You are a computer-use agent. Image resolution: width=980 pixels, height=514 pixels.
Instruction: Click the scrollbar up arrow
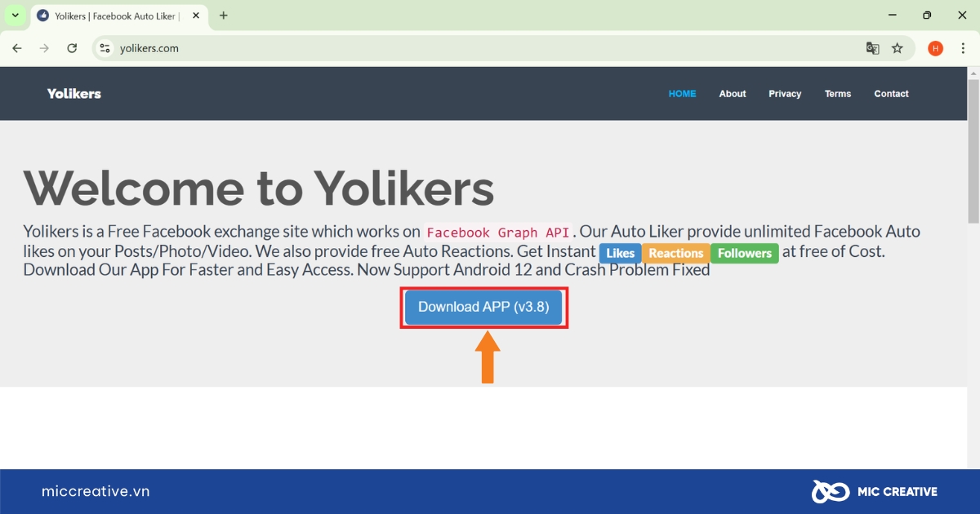[973, 73]
